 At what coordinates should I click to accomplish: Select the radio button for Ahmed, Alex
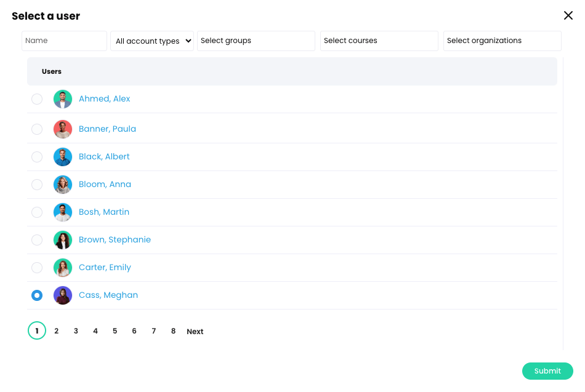pos(37,99)
